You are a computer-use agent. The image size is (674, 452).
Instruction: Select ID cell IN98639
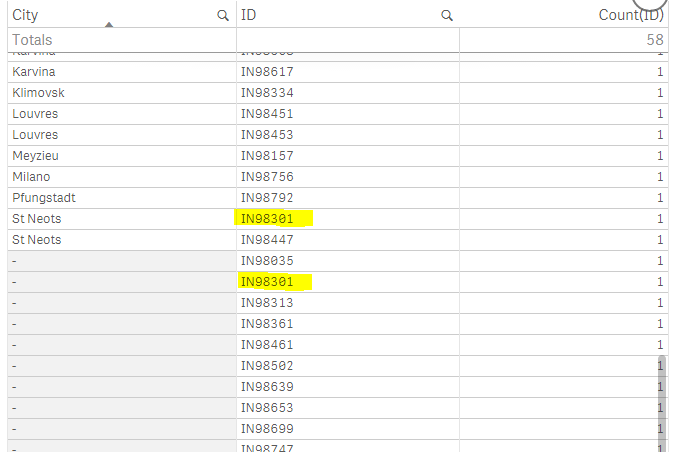pos(267,387)
